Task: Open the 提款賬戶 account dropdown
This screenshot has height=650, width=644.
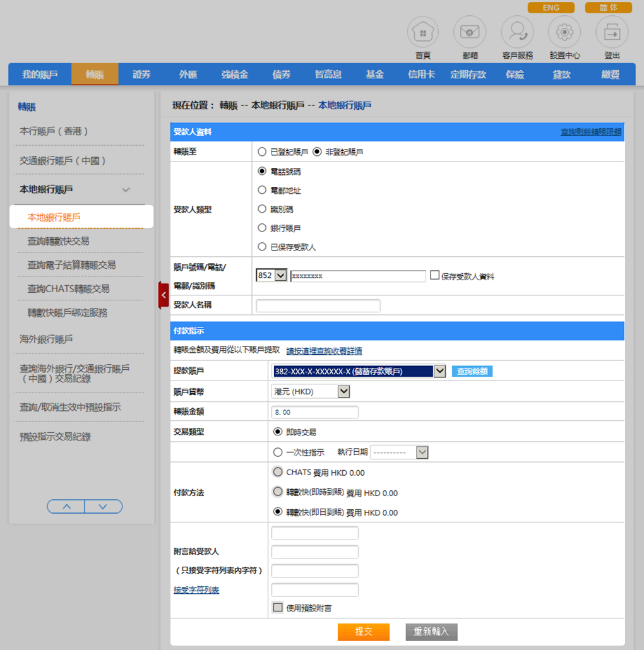Action: point(439,371)
